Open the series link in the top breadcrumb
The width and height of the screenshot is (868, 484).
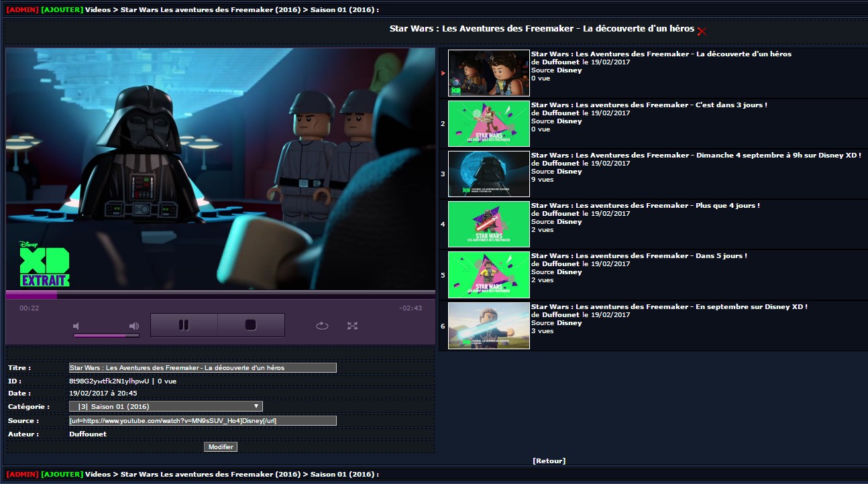click(210, 10)
